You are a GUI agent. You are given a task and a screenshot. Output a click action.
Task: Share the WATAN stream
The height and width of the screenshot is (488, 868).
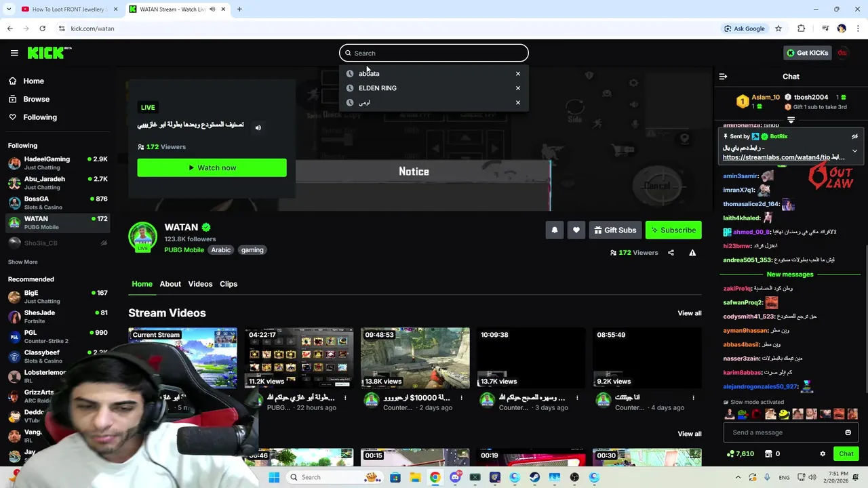click(x=671, y=253)
